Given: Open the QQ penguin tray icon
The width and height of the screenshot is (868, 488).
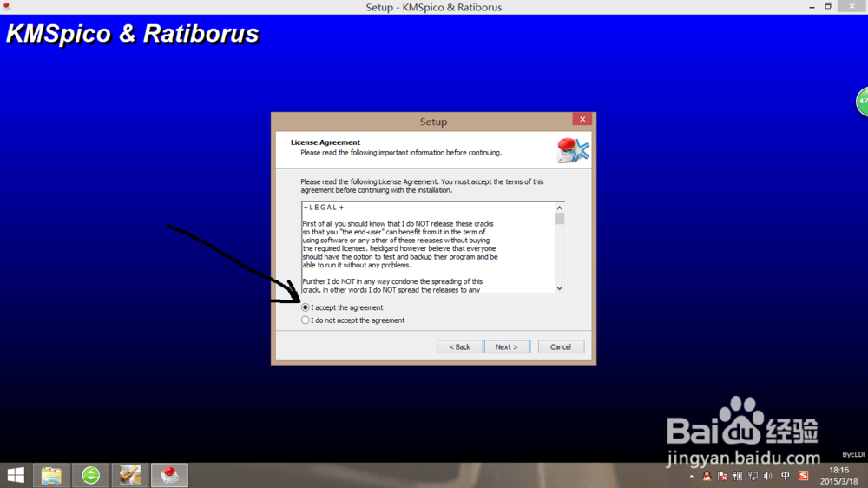Looking at the screenshot, I should pos(707,476).
